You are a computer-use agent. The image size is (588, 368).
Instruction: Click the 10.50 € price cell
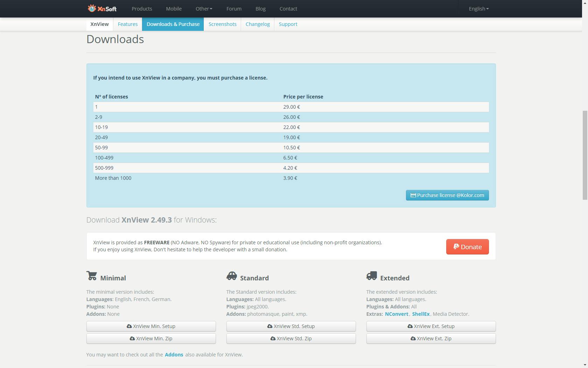pos(385,148)
